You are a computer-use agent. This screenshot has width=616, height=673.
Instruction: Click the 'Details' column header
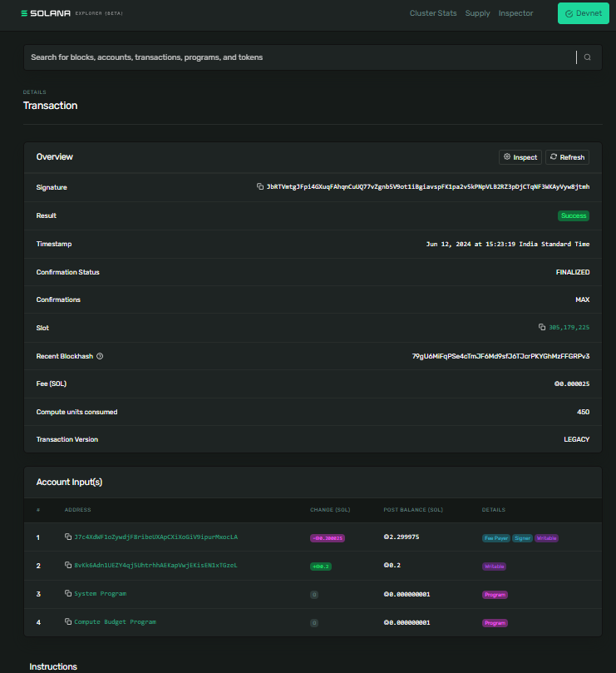pos(493,510)
